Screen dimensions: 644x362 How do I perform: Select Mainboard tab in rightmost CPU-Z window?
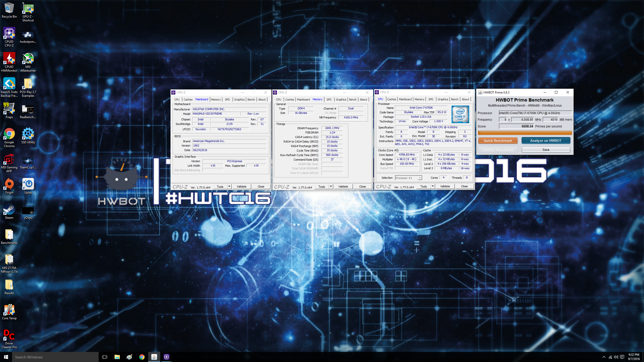pos(405,99)
